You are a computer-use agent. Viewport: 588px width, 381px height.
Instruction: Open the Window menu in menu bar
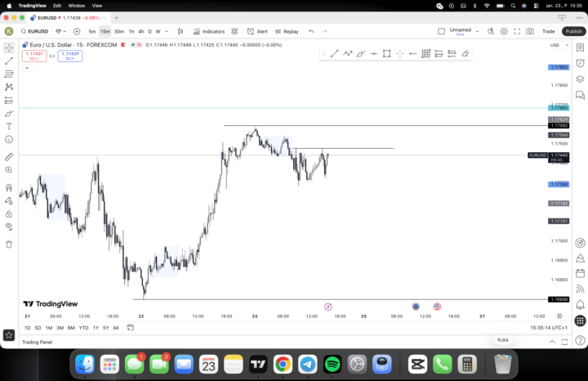[77, 6]
